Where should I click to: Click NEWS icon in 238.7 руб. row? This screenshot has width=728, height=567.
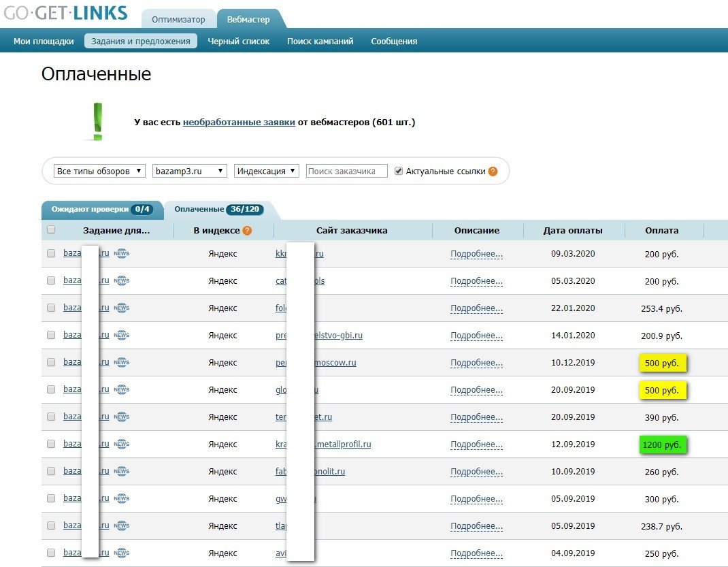(x=122, y=525)
